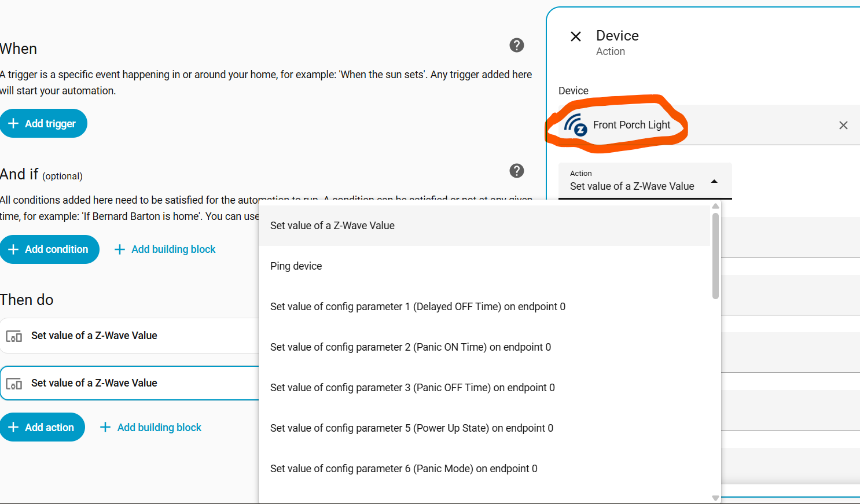Click the device icon on second Z-Wave action
This screenshot has height=504, width=860.
(x=14, y=384)
